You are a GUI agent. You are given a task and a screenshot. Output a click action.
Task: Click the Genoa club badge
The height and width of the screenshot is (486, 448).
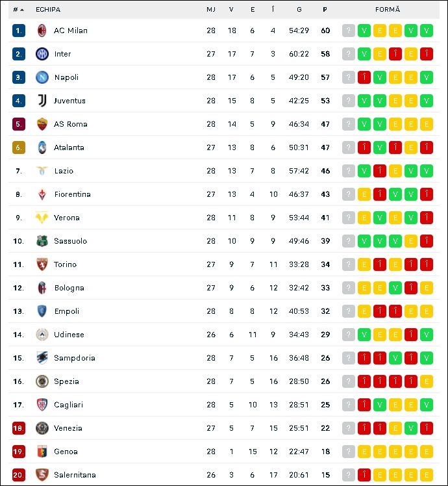42,452
